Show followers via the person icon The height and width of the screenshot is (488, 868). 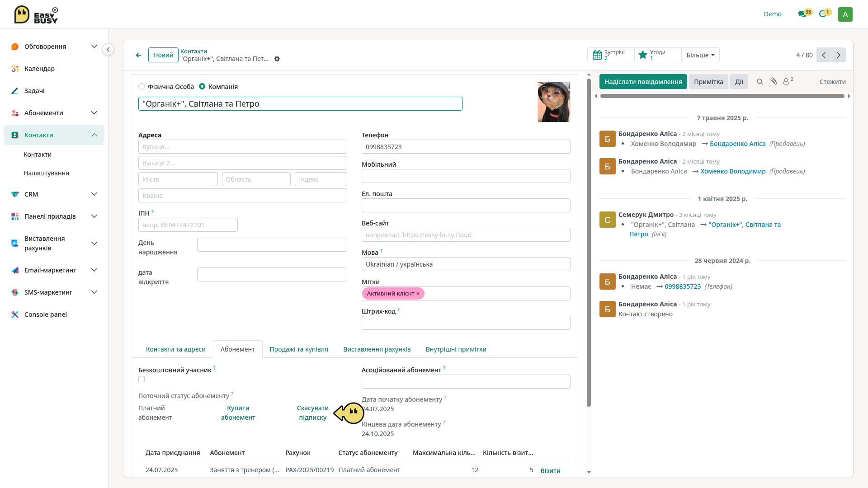(x=788, y=81)
